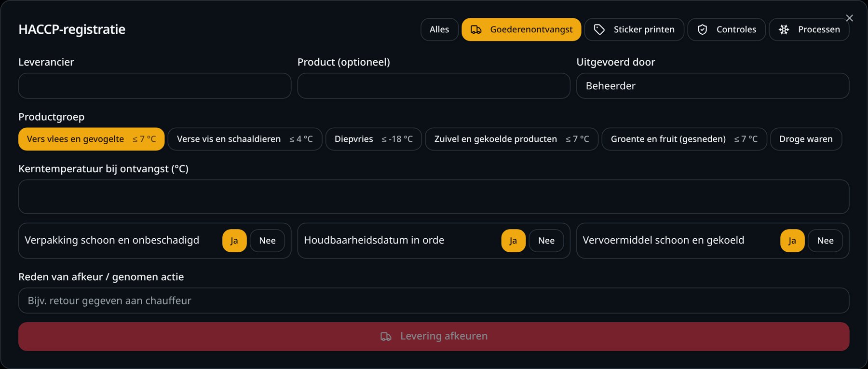Viewport: 868px width, 369px height.
Task: Click the Kerntemperatuur bij ontvangst field
Action: pos(434,197)
